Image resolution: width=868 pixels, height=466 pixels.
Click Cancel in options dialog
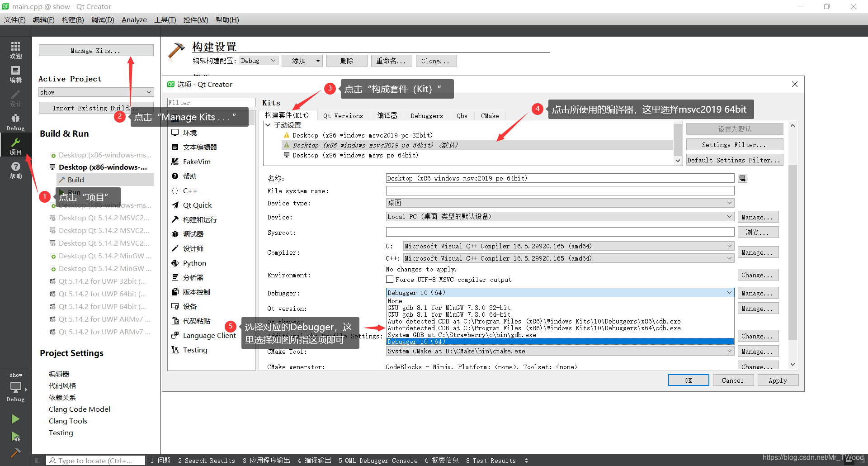(733, 380)
